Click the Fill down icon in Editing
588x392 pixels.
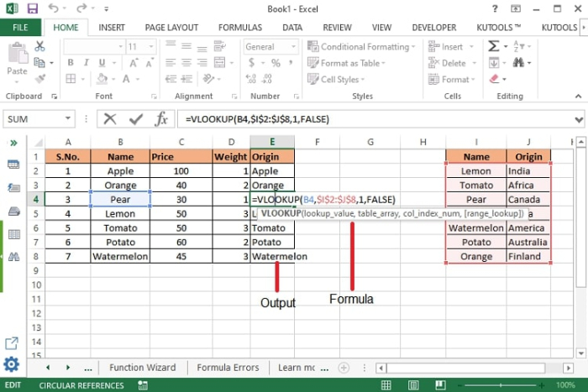pos(494,63)
